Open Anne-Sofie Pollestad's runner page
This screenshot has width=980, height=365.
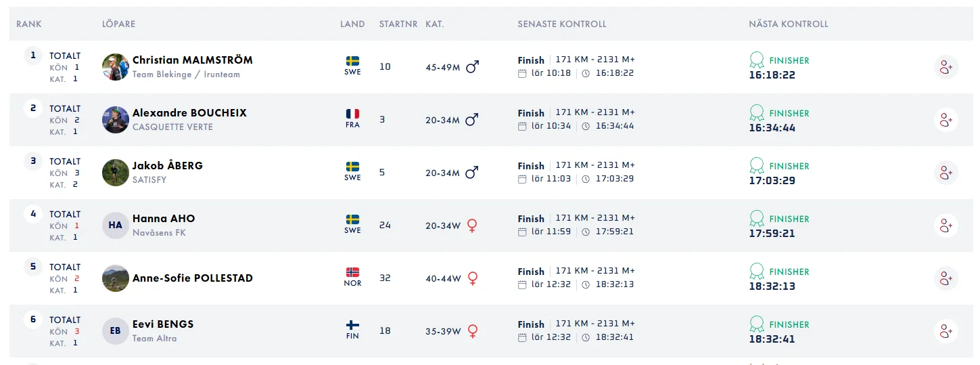(193, 278)
